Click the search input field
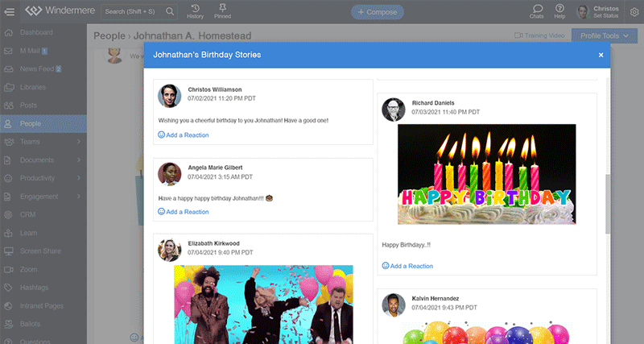Image resolution: width=644 pixels, height=344 pixels. 133,11
